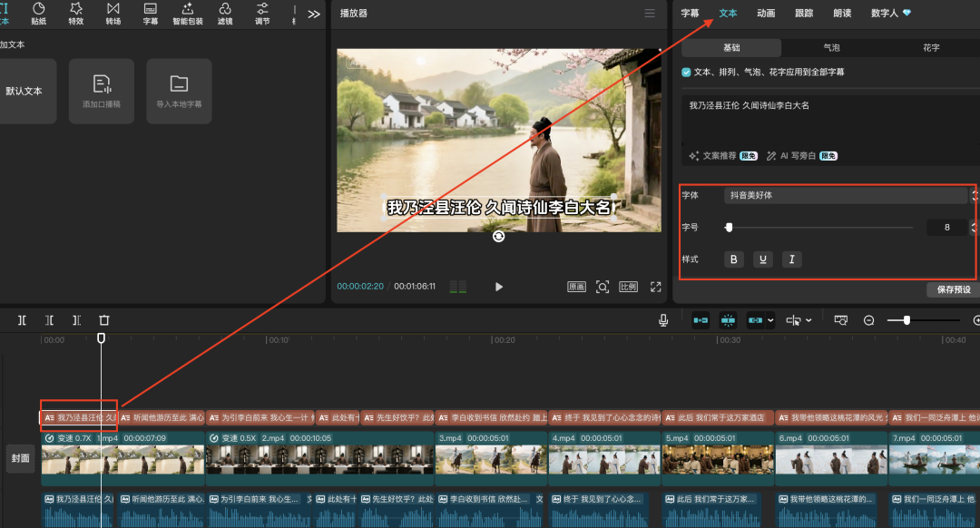
Task: Open the player panel hamburger menu
Action: tap(649, 14)
